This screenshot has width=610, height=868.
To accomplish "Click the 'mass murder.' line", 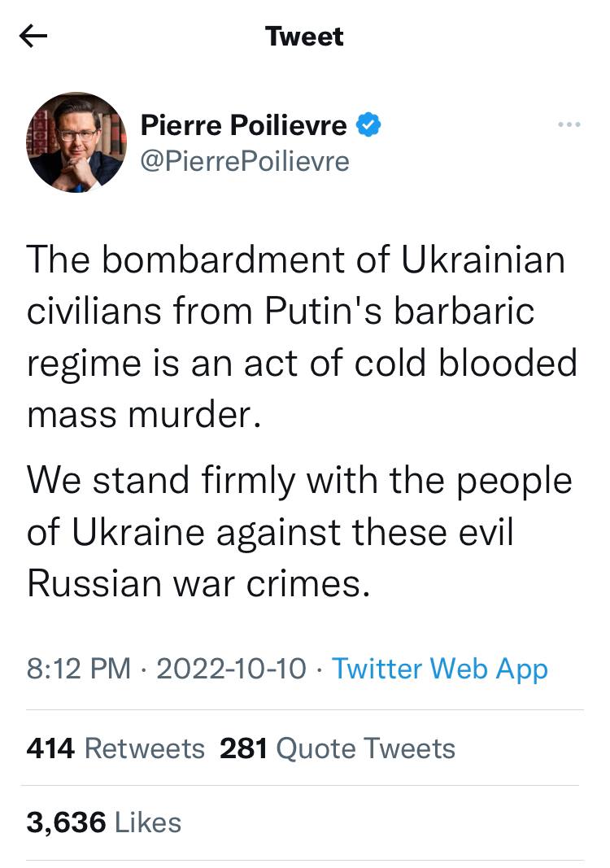I will point(144,415).
